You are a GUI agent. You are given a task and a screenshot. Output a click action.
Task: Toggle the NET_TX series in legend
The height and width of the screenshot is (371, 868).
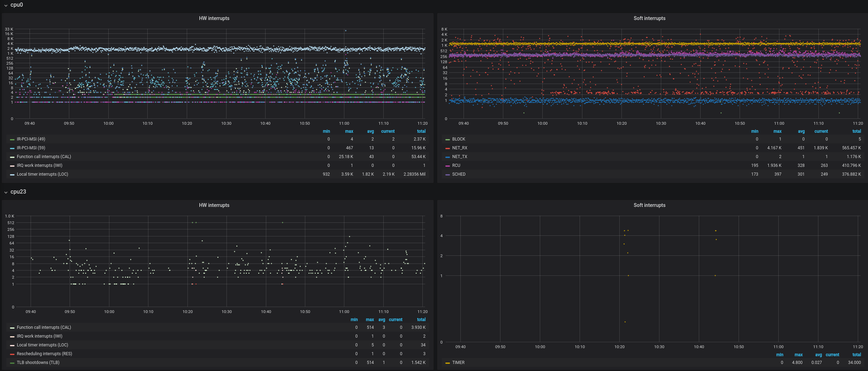click(x=460, y=157)
